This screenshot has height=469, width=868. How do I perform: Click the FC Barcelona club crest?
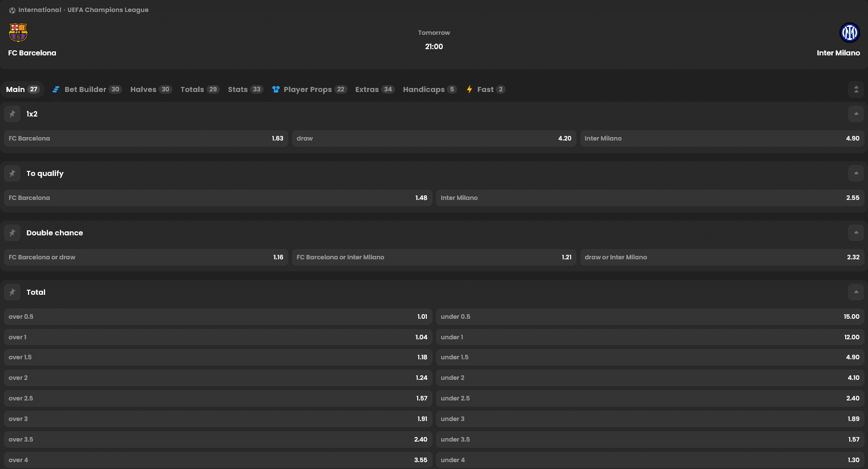pos(18,33)
